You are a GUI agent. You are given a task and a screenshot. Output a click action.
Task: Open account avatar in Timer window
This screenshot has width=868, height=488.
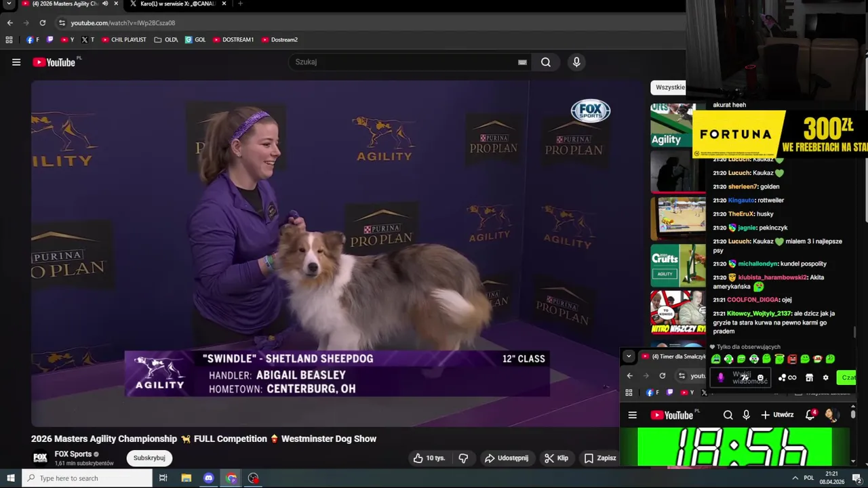(x=831, y=415)
